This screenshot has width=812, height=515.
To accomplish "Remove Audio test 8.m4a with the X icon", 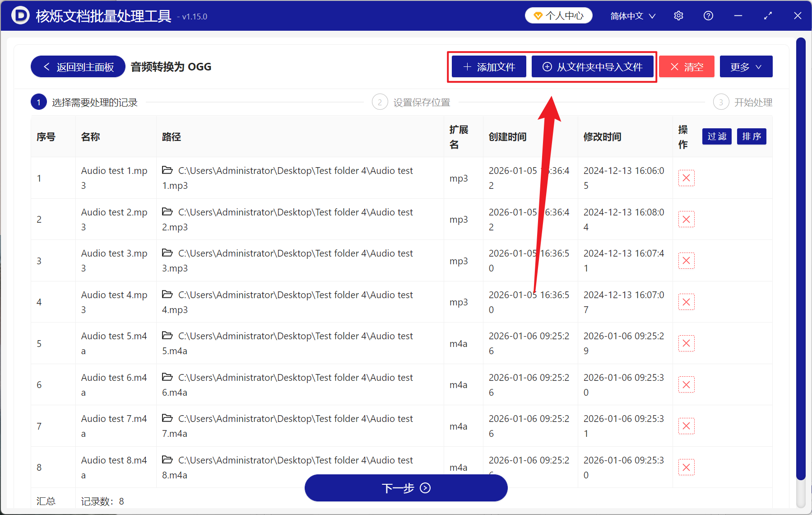I will point(686,467).
